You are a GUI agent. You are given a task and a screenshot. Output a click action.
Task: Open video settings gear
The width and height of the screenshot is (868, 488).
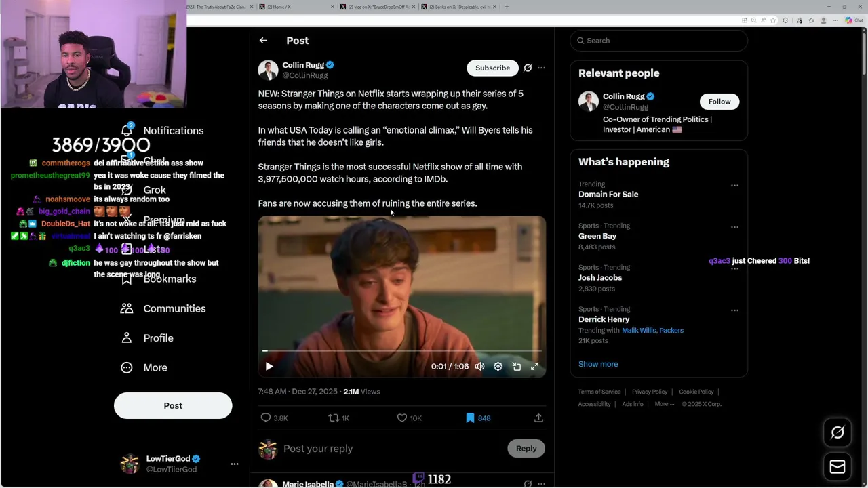(x=498, y=366)
